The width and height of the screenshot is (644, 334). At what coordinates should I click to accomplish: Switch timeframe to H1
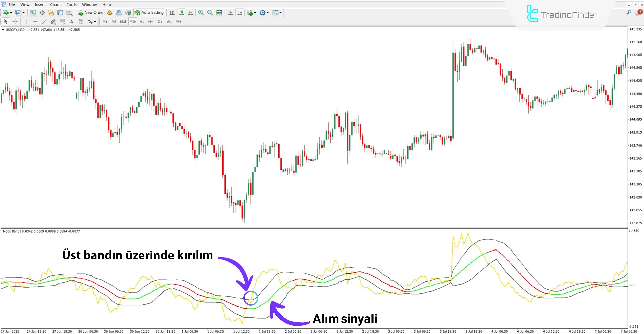pyautogui.click(x=141, y=21)
